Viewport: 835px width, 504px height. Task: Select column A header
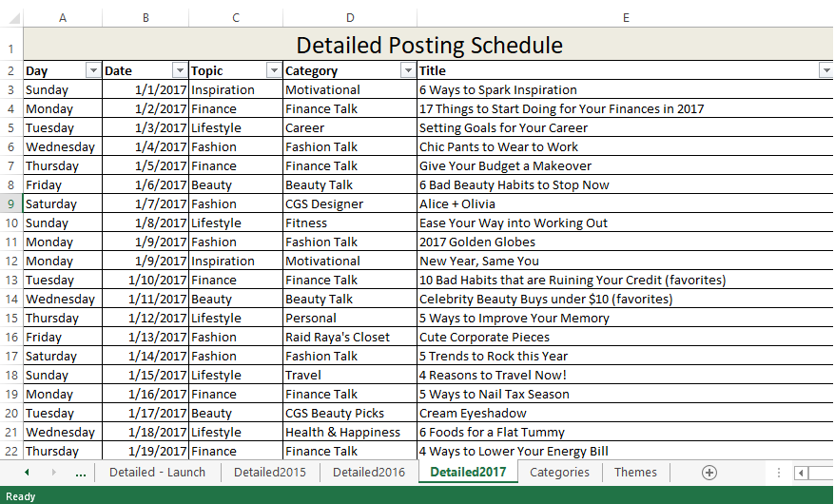[63, 17]
